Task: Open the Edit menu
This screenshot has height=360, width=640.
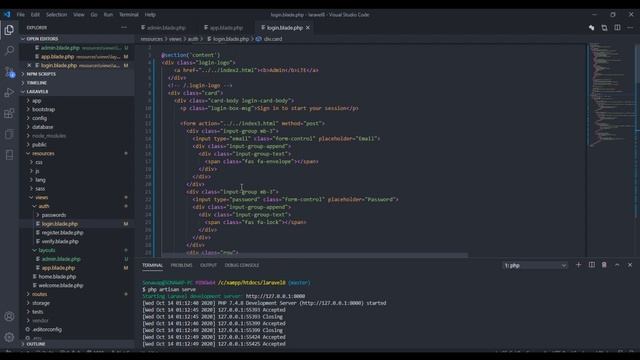Action: click(x=35, y=14)
